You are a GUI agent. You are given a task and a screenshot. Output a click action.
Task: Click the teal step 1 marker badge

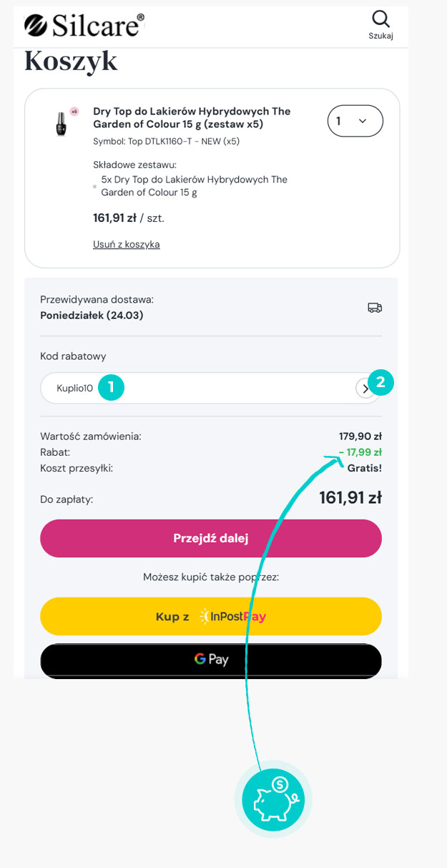111,387
